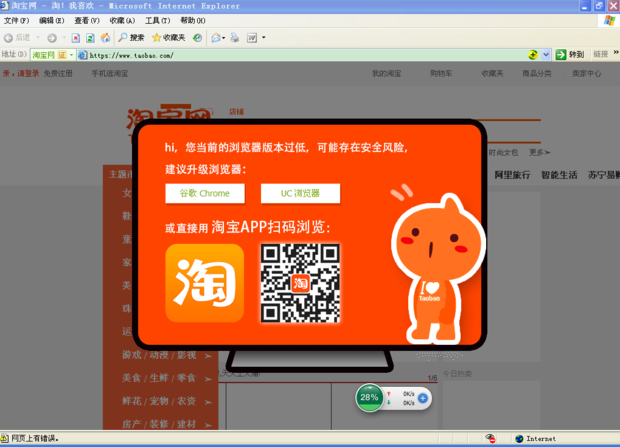
Task: Open the Edit button dropdown arrow
Action: (x=264, y=38)
